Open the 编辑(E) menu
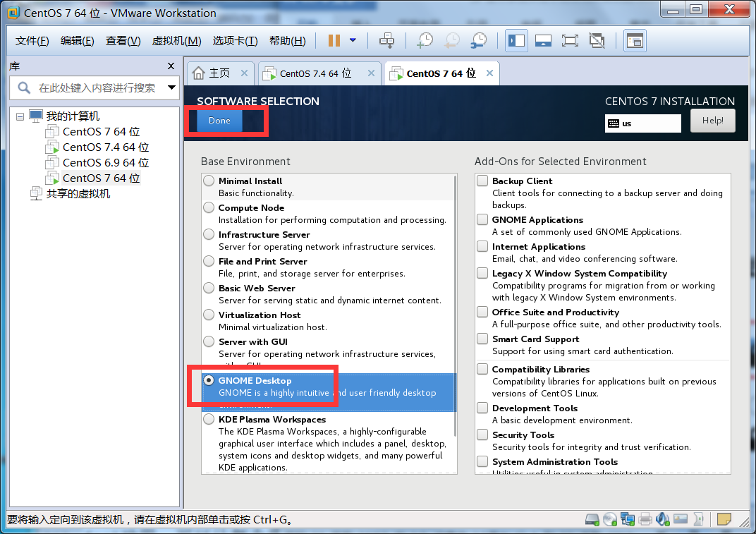 [77, 40]
